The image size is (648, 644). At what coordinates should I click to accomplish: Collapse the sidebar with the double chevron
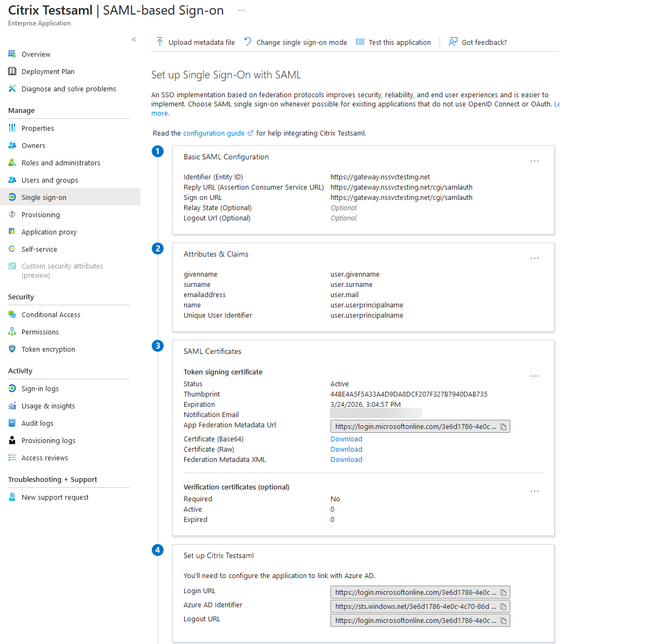coord(134,39)
